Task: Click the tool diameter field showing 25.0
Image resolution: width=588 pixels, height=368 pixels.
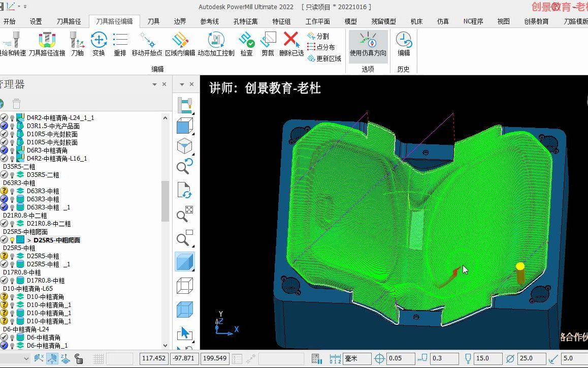Action: coord(532,359)
